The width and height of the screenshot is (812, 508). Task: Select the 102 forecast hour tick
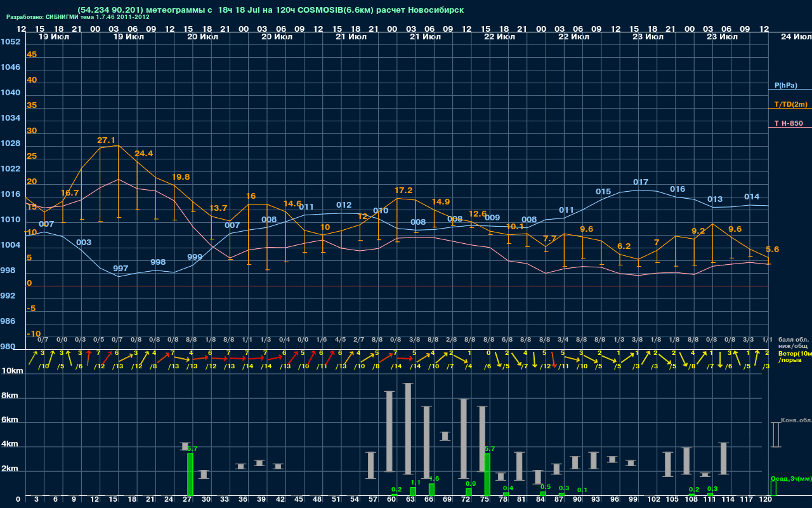[654, 500]
